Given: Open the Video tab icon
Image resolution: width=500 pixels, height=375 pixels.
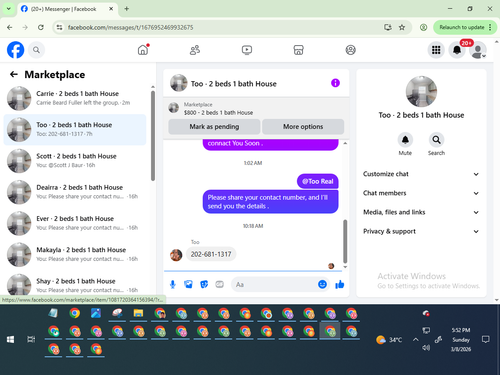Looking at the screenshot, I should click(247, 50).
